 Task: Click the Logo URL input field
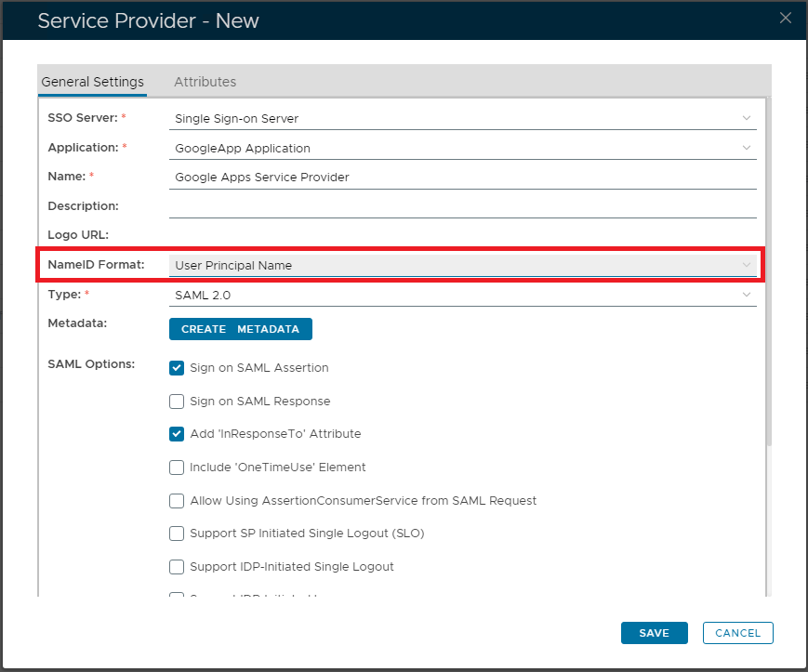click(x=462, y=235)
